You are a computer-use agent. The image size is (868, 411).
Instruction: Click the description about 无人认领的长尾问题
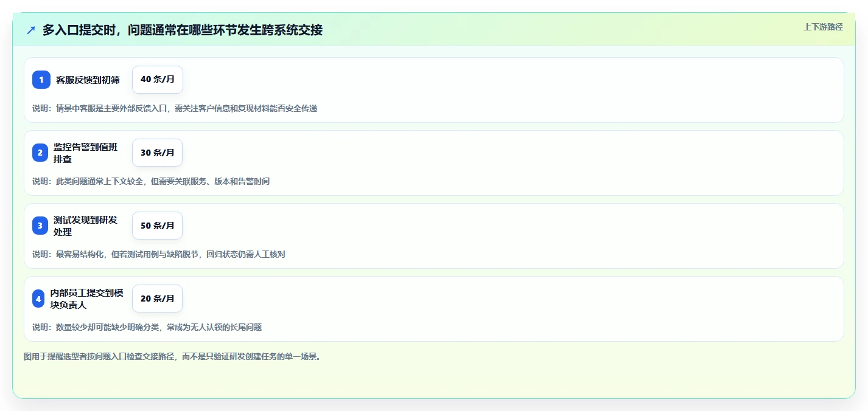[x=147, y=327]
